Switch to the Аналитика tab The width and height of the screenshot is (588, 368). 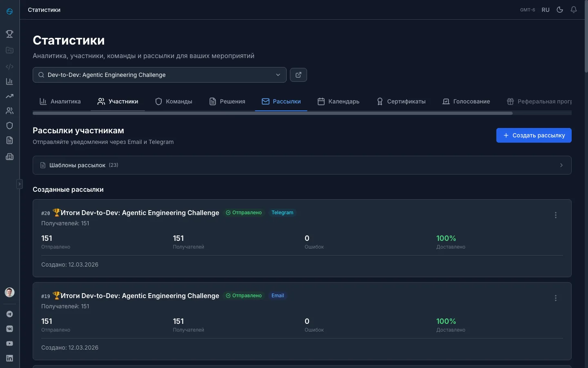click(60, 101)
